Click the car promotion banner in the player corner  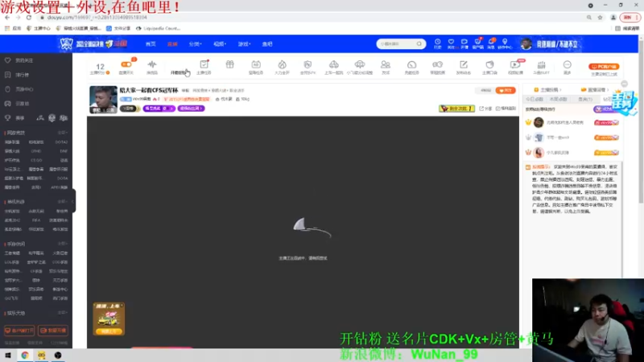(109, 319)
